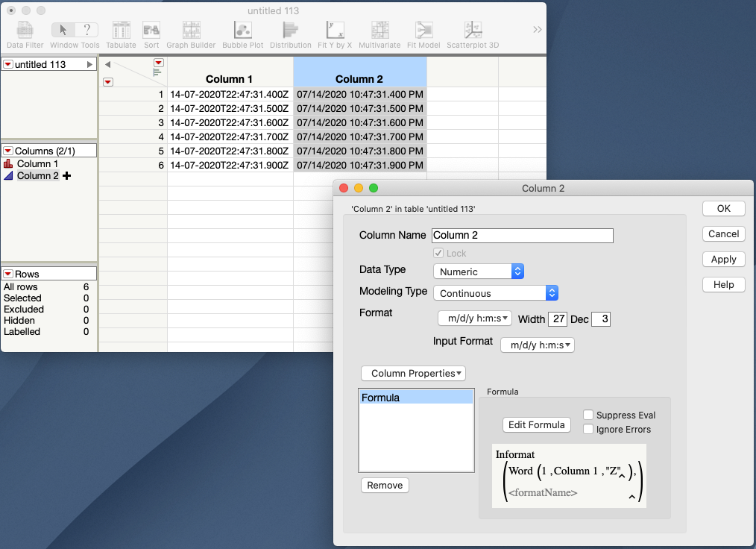
Task: Toggle the Lock checkbox
Action: (439, 252)
